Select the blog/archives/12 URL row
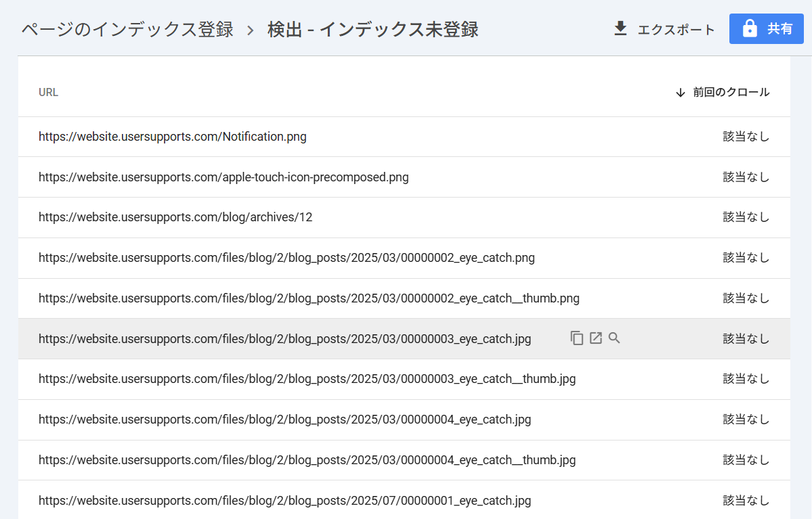 coord(175,217)
